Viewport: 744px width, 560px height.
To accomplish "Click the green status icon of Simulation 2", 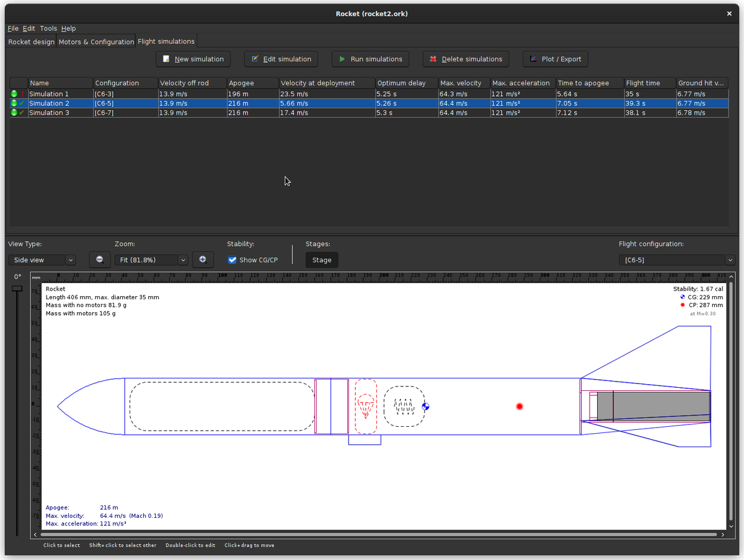I will point(14,103).
